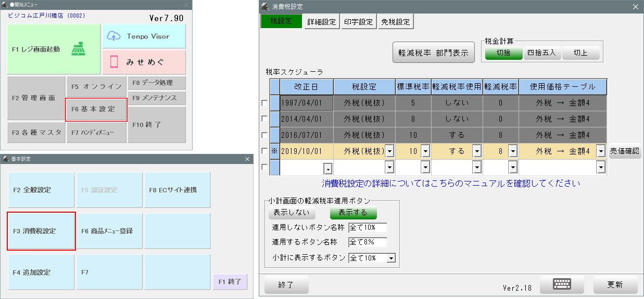Open F7 ハンディメニュー

(96, 132)
